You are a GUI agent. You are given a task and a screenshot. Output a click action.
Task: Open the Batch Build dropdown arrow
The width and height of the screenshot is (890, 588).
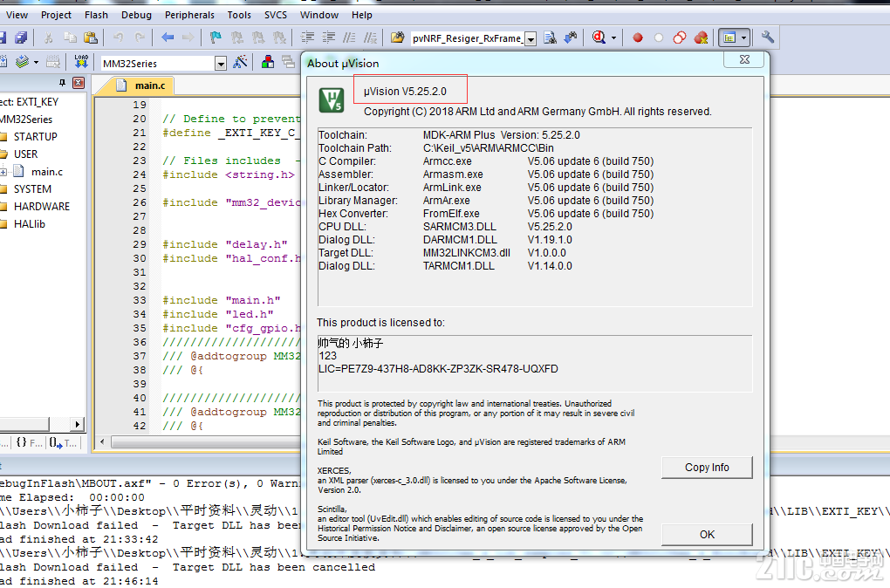click(37, 62)
